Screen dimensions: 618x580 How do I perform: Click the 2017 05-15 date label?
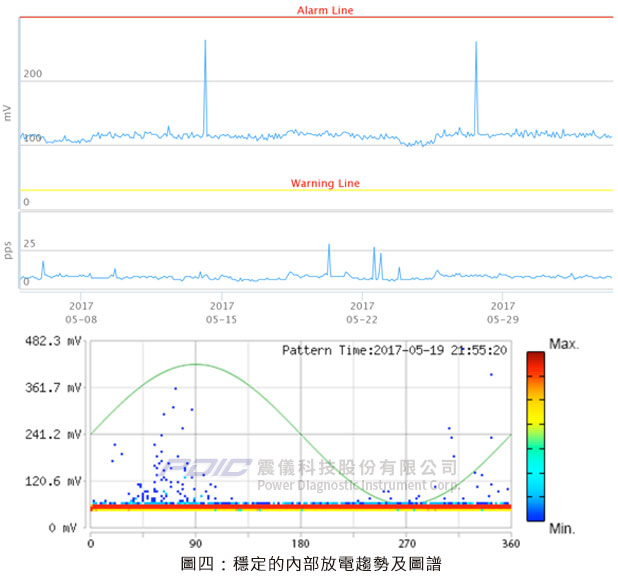click(222, 312)
